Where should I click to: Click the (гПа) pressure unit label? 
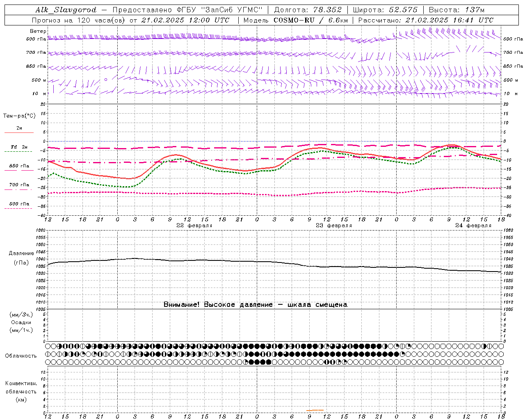point(21,263)
